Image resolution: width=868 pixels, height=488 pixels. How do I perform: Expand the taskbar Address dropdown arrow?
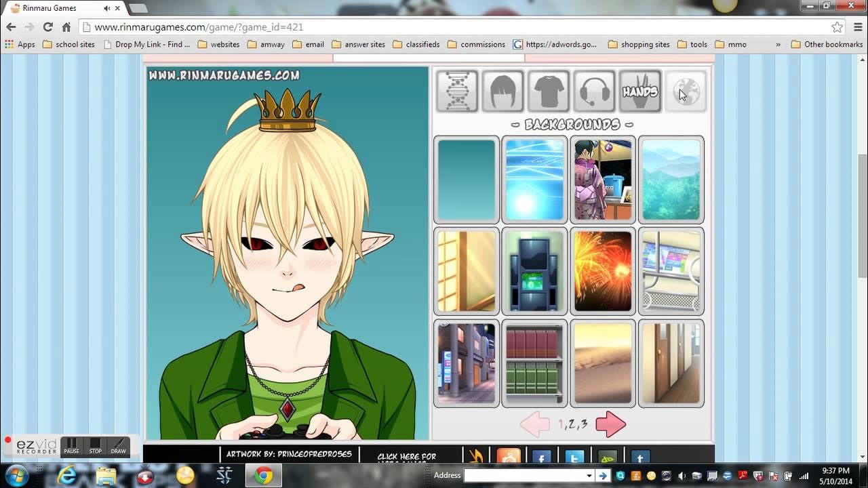589,476
